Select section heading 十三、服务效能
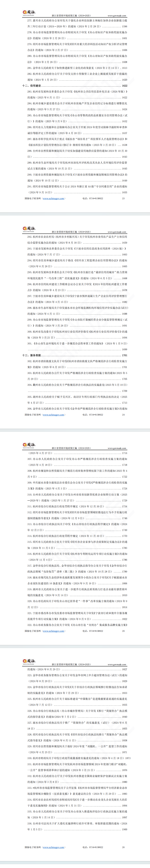150x868 pixels. coord(32,355)
